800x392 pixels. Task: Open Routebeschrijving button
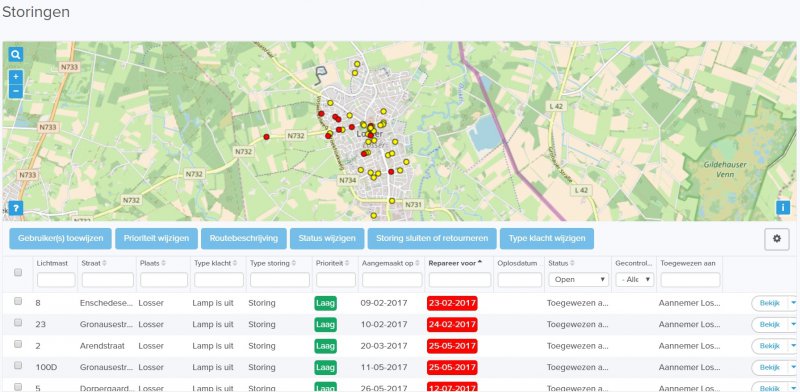click(244, 238)
